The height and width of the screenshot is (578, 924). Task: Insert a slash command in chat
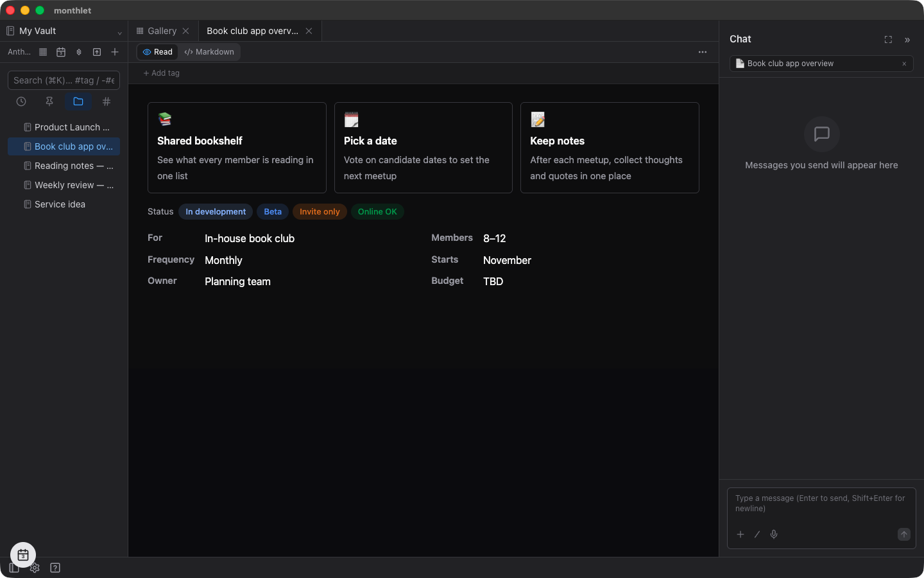click(x=757, y=534)
